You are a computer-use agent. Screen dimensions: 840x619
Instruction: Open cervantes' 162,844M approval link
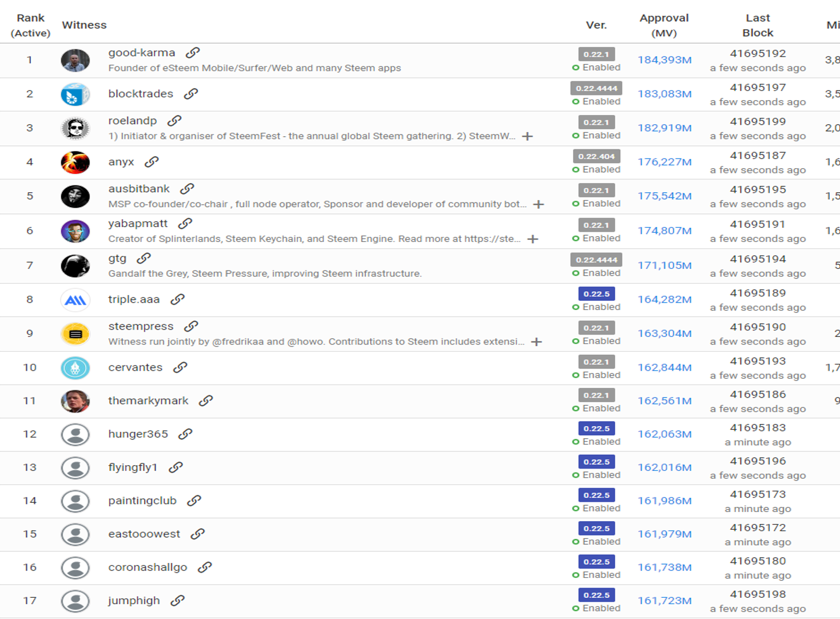point(664,367)
